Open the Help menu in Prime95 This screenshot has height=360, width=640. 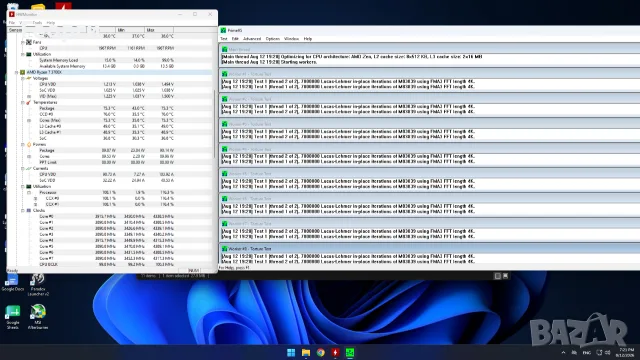[x=308, y=39]
